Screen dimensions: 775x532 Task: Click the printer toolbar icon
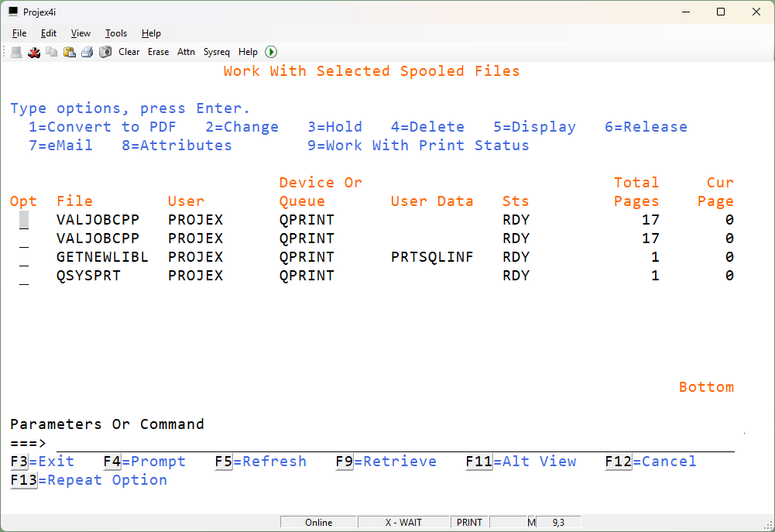tap(87, 52)
